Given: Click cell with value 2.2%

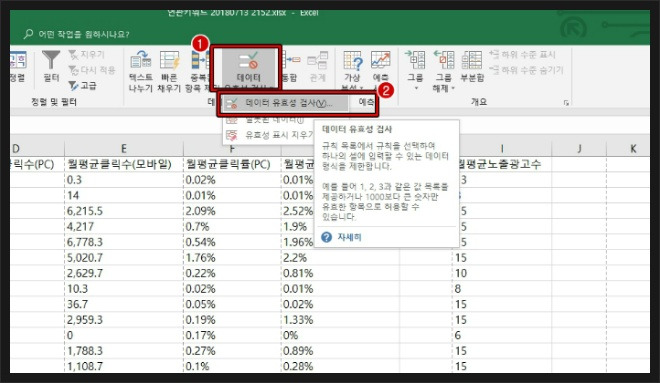Looking at the screenshot, I should pyautogui.click(x=340, y=258).
